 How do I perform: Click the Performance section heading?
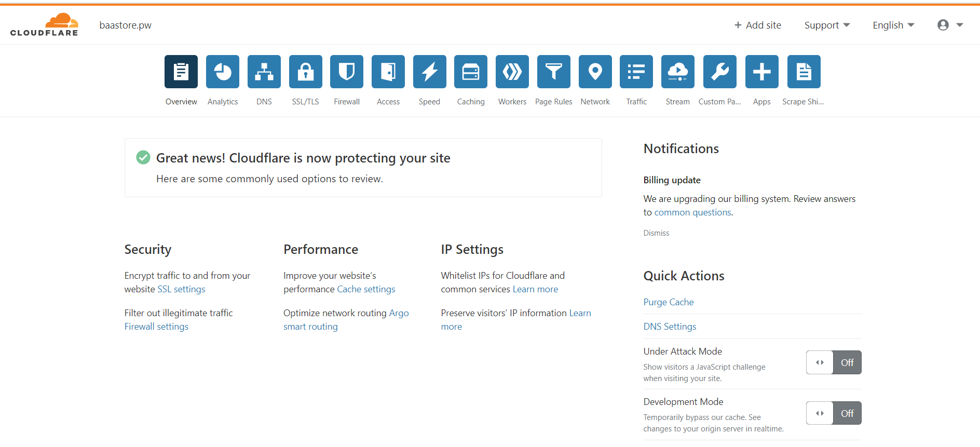coord(321,250)
